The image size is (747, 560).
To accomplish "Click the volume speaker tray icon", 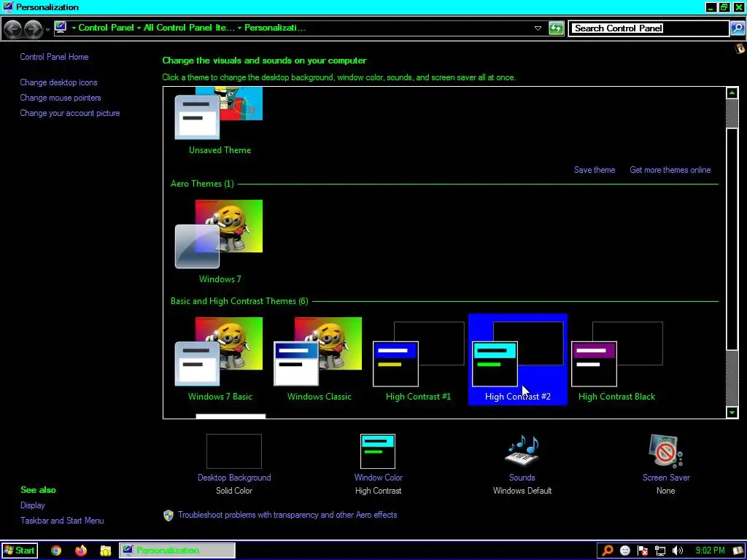I will pos(678,551).
